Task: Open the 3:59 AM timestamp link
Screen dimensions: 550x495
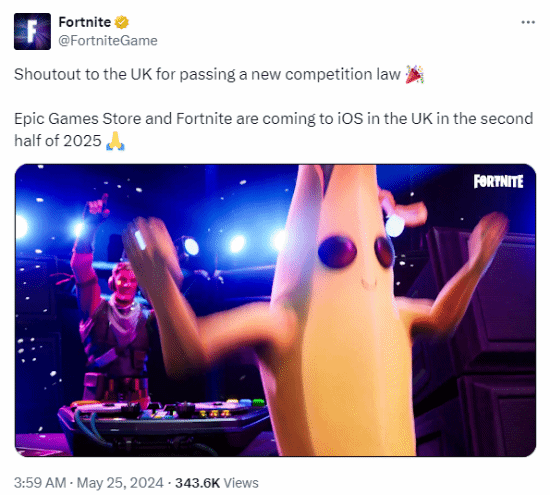Action: [40, 483]
